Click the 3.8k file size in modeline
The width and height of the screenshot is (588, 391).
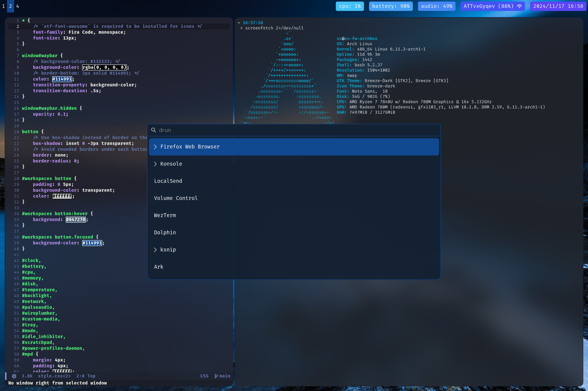[x=27, y=376]
